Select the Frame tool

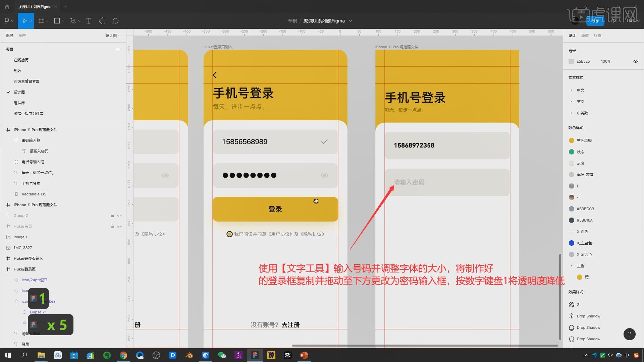[41, 21]
